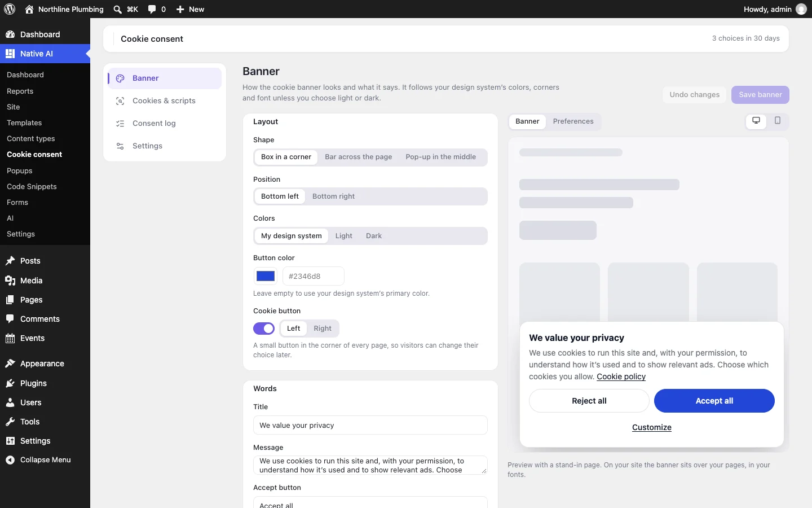Image resolution: width=812 pixels, height=508 pixels.
Task: Open the comments bubble icon in admin bar
Action: point(152,9)
